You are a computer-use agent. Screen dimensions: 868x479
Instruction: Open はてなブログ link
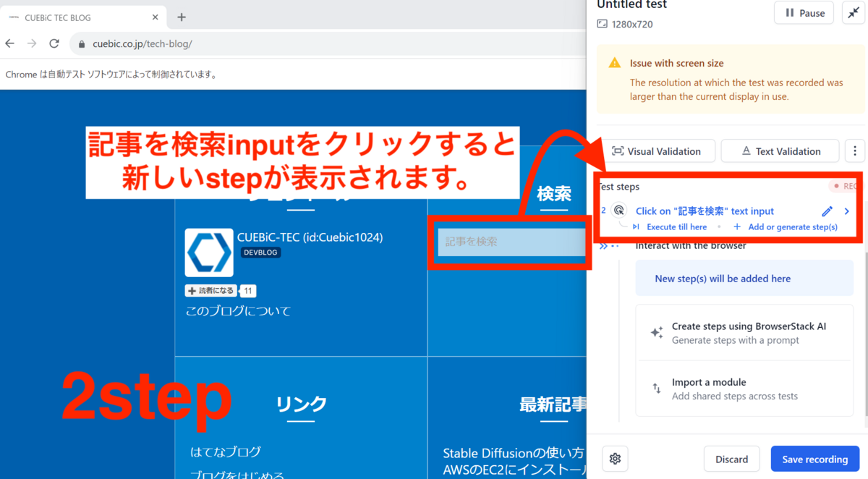[226, 452]
